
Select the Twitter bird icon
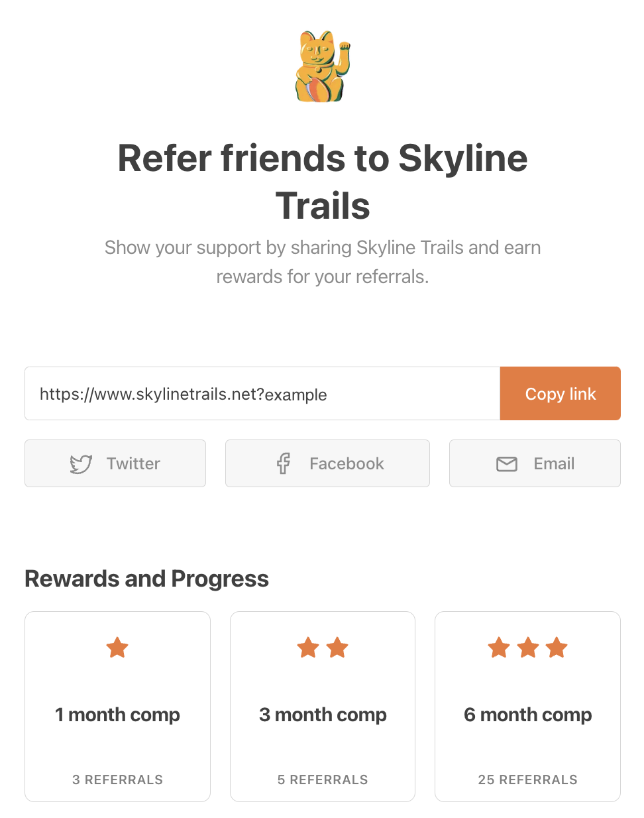coord(80,463)
